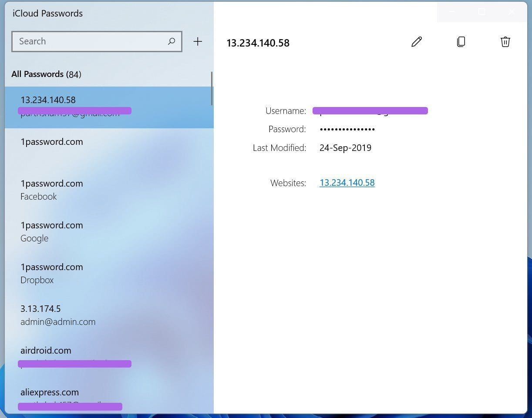Click the All Passwords (84) heading
532x418 pixels.
click(x=46, y=74)
